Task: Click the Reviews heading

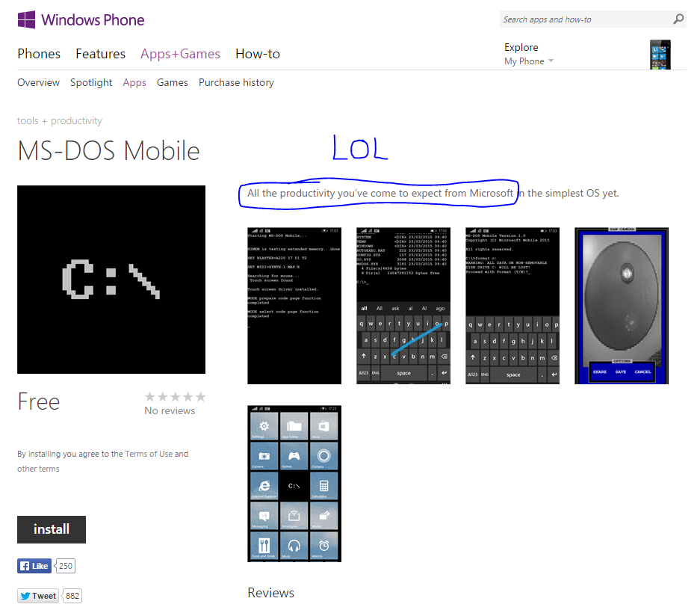Action: coord(271,593)
